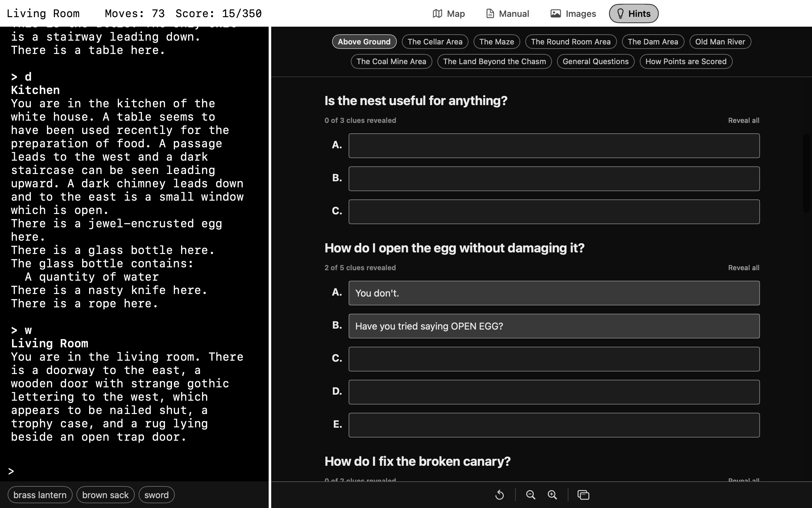Click 'How do I open the egg' heading
The image size is (812, 508).
454,248
